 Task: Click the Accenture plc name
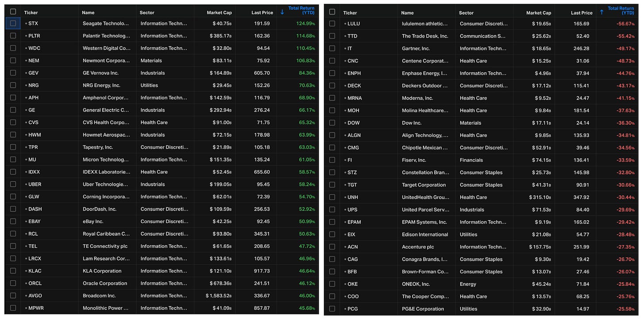point(418,246)
